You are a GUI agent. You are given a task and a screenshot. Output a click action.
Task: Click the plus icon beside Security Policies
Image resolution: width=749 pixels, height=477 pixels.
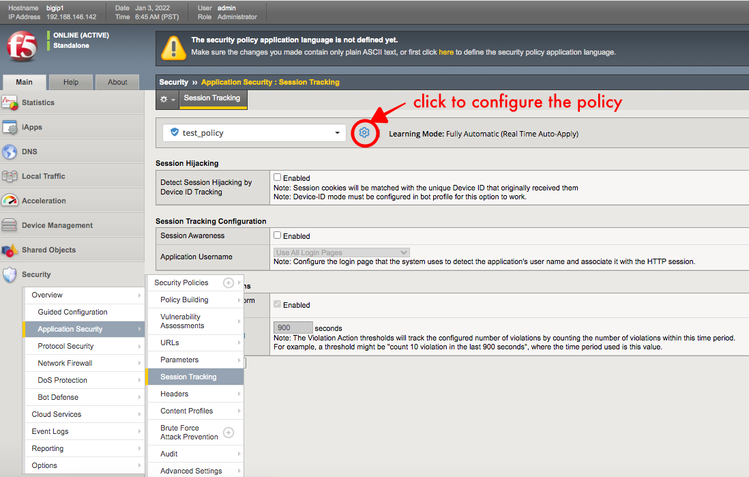click(228, 283)
